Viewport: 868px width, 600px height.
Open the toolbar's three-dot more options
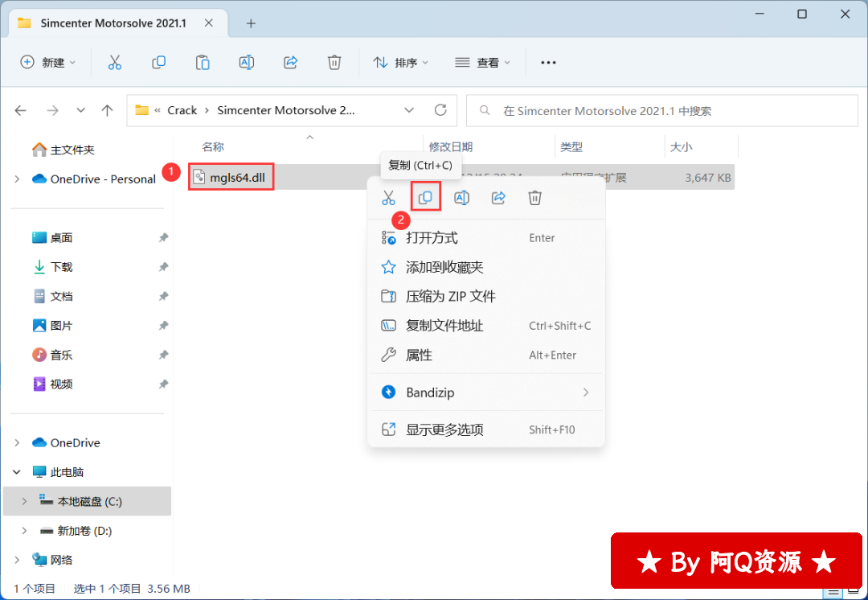tap(548, 63)
